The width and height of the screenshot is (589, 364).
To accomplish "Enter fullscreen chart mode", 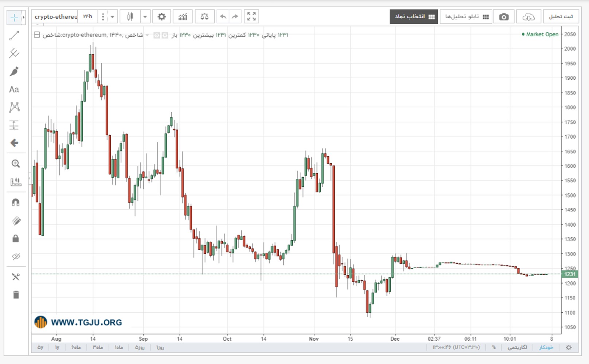I will tap(251, 17).
